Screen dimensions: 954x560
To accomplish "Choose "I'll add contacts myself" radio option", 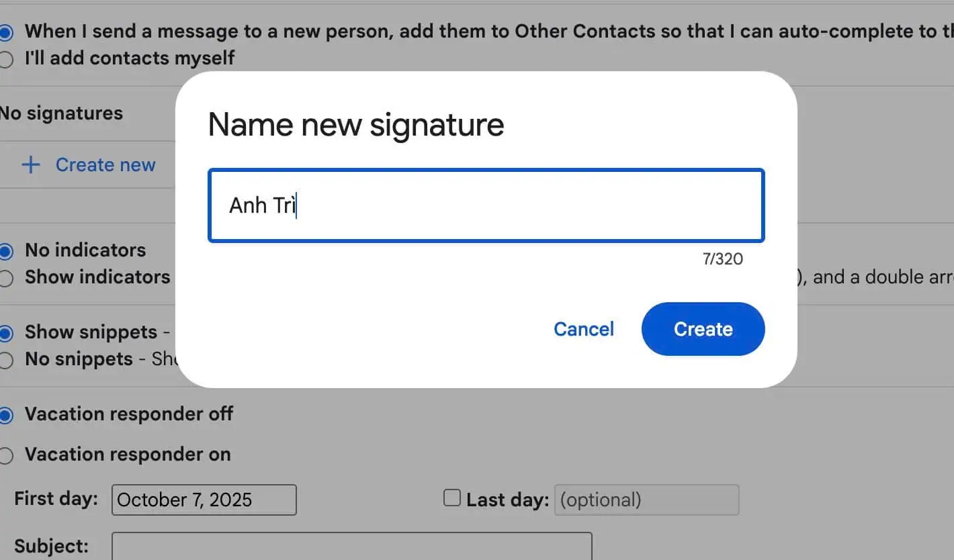I will [6, 60].
